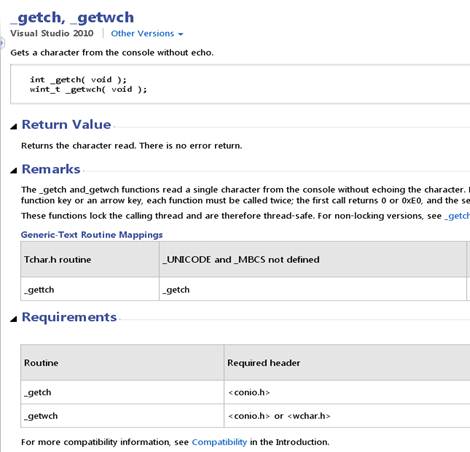Click inside the syntax code box
The height and width of the screenshot is (452, 470).
click(240, 84)
